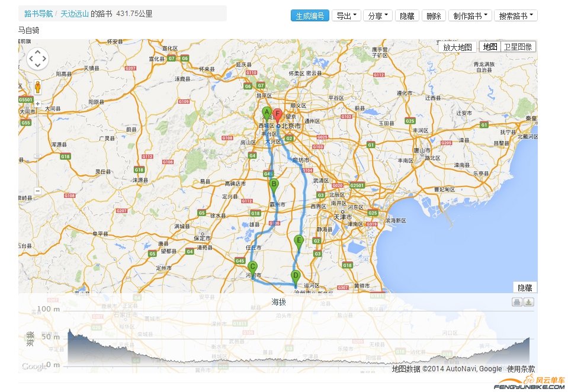Open the 分享 share dropdown
568x392 pixels.
[377, 15]
